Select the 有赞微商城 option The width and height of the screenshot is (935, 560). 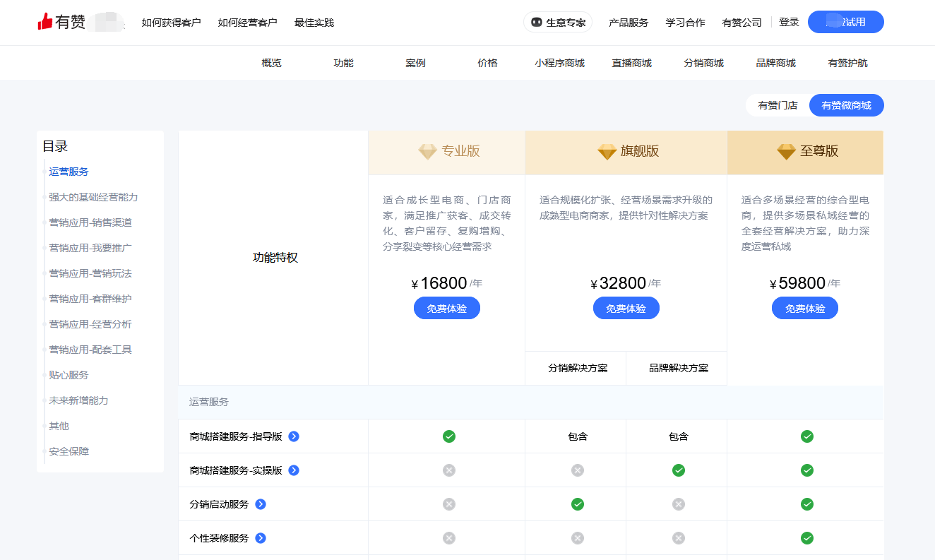pos(846,105)
